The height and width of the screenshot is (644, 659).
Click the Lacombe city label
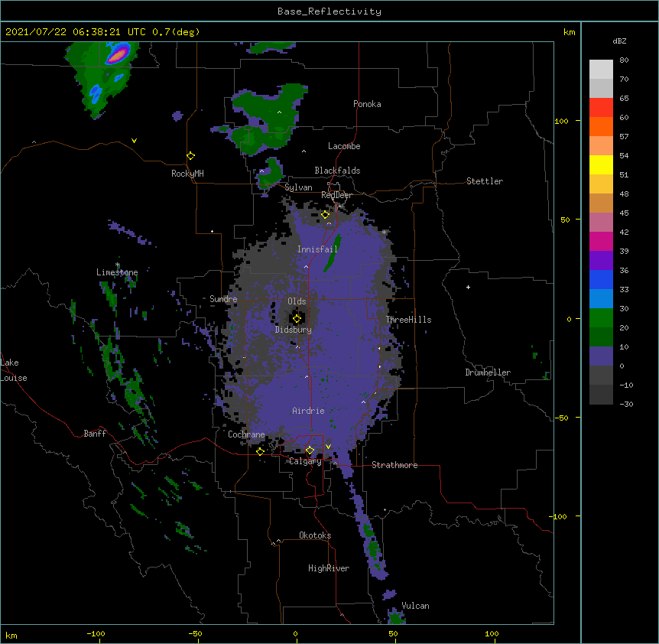(x=344, y=146)
